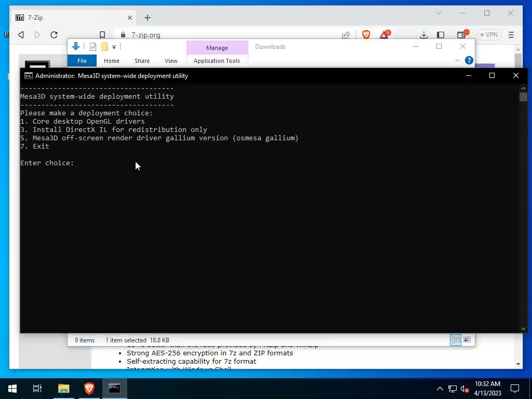Viewport: 532px width, 399px height.
Task: Open the Action Center notifications
Action: [x=515, y=389]
